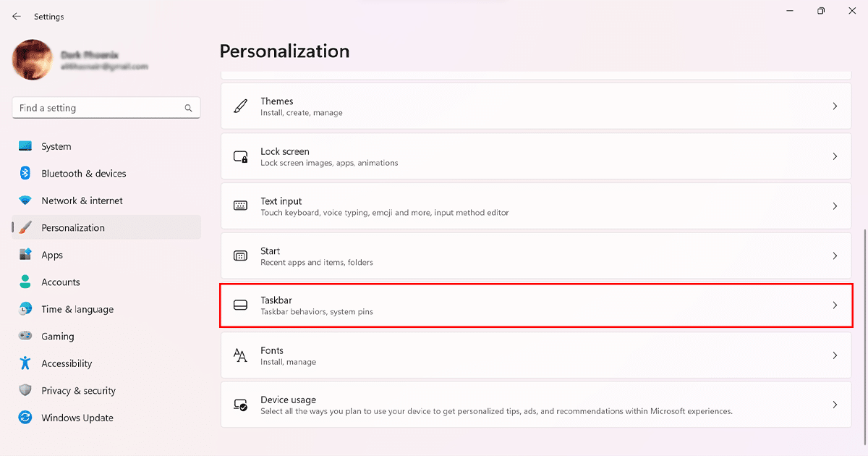The image size is (868, 456).
Task: Click the Gaming controller icon
Action: [x=25, y=337]
